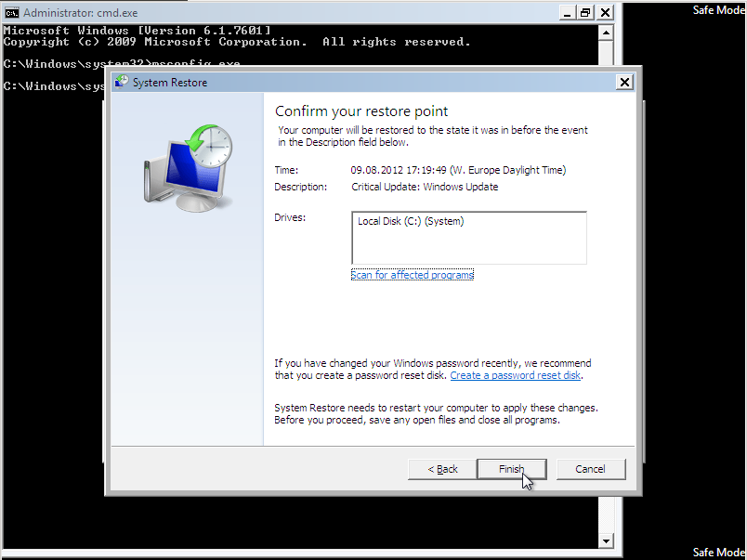This screenshot has width=747, height=560.
Task: Minimize the Administrator cmd.exe window
Action: pyautogui.click(x=568, y=13)
